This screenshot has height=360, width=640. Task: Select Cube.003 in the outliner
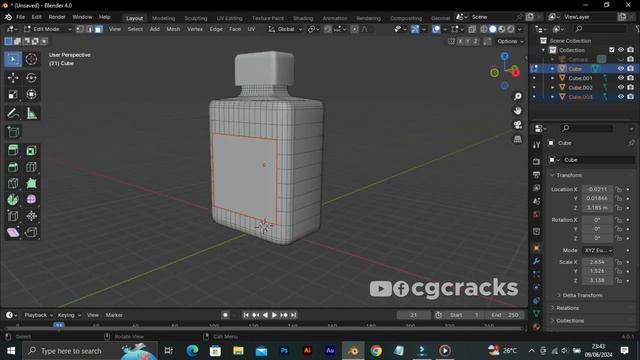coord(580,97)
